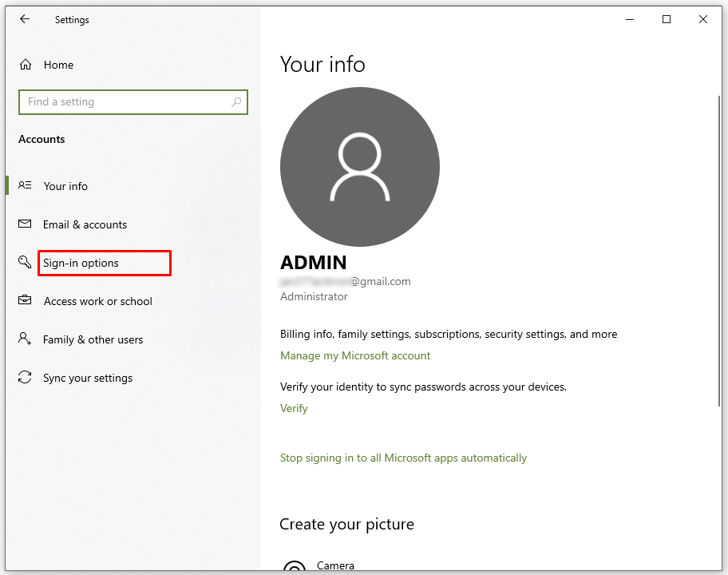Image resolution: width=728 pixels, height=575 pixels.
Task: Click the Create your picture heading
Action: tap(346, 525)
